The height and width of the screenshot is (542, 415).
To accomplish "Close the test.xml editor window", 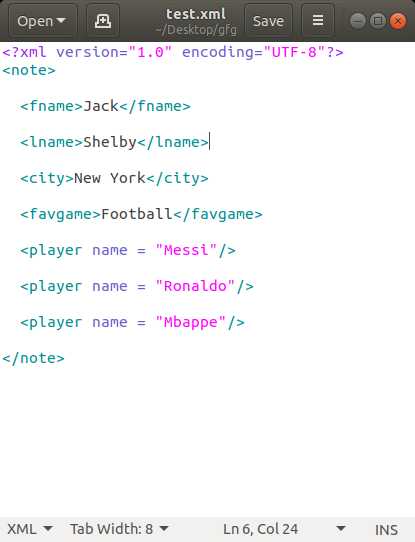I will 398,21.
